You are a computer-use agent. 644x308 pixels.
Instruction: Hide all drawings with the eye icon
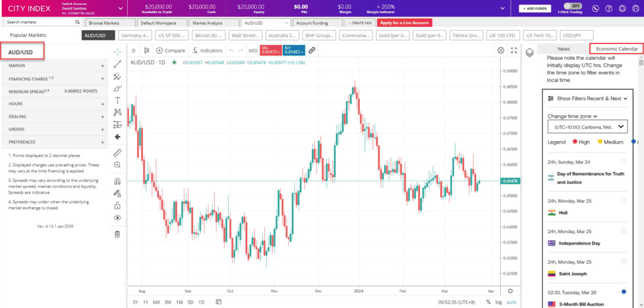click(118, 218)
